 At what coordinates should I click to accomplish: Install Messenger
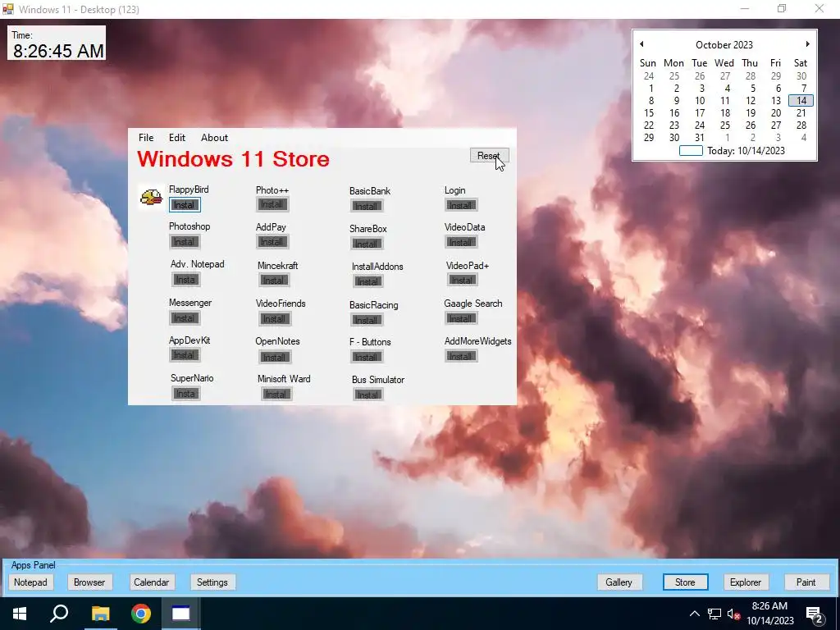[x=185, y=318]
